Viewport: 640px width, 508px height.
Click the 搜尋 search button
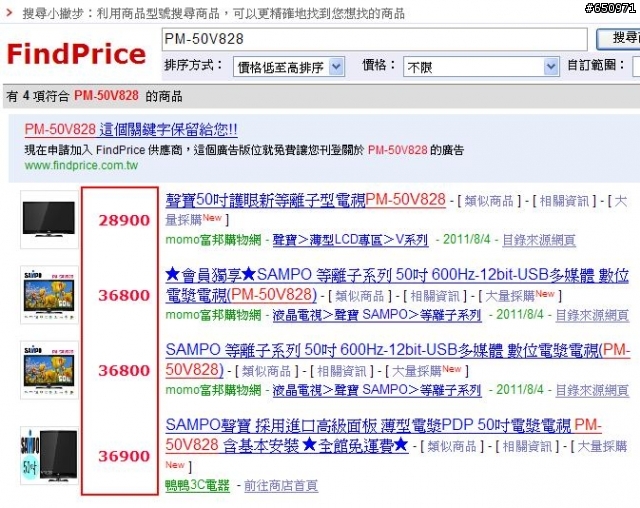point(618,39)
